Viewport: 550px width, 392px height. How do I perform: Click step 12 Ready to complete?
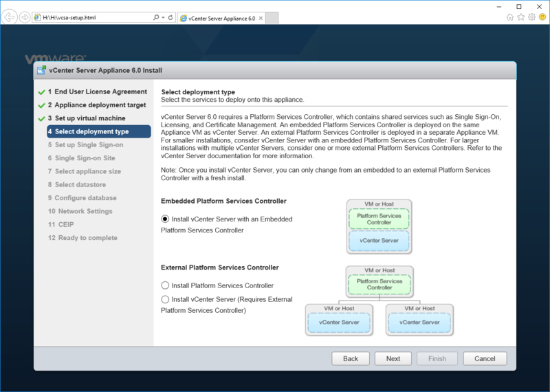(x=82, y=238)
